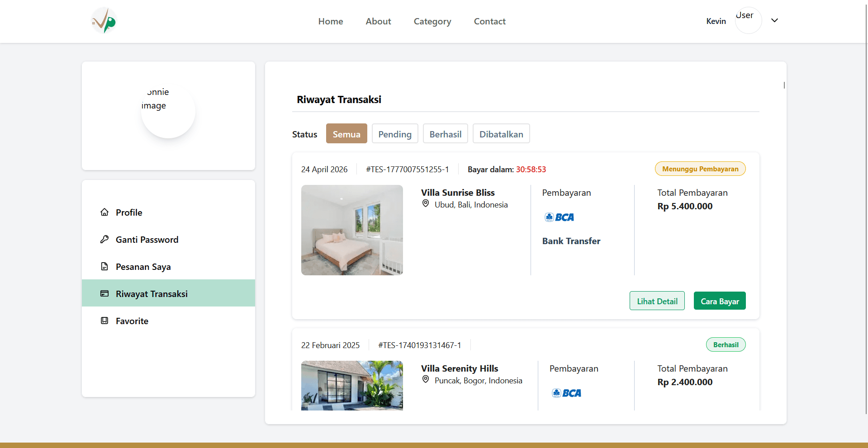The width and height of the screenshot is (868, 448).
Task: Click the location pin next to Ubud, Bali
Action: coord(426,204)
